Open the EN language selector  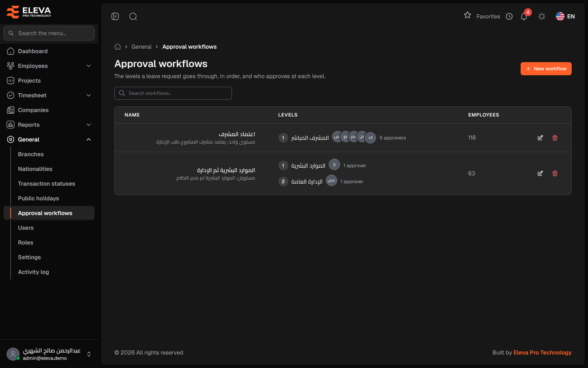point(565,16)
